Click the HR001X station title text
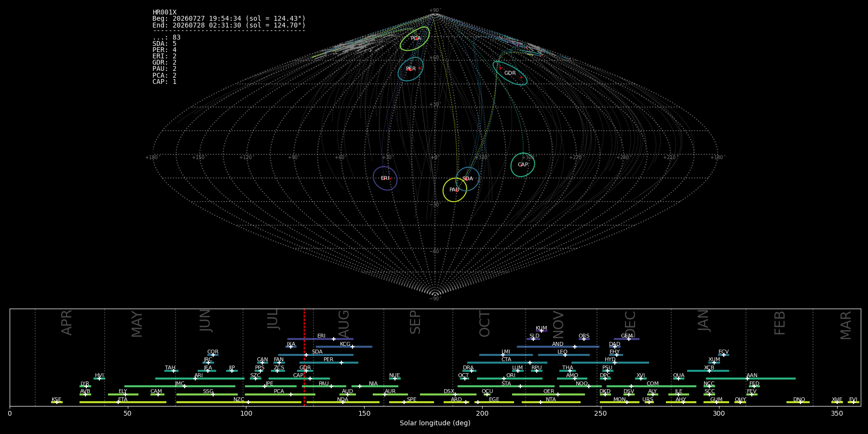Screen dimensions: 868x434 [164, 12]
